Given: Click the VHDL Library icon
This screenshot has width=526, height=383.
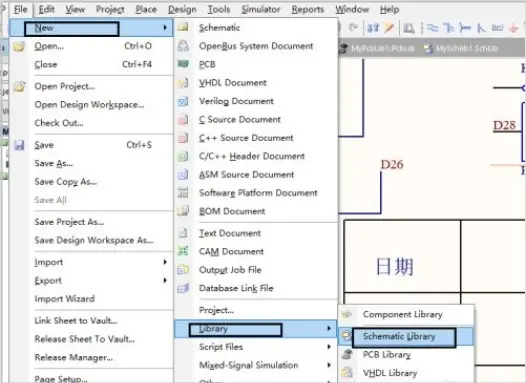Looking at the screenshot, I should click(347, 373).
